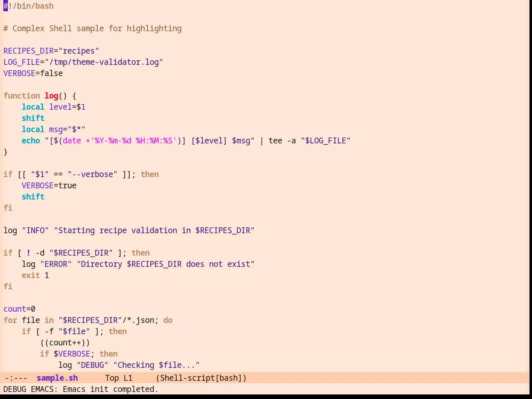Click the sample.sh buffer name in mode line
Viewport: 532px width, 399px height.
pos(57,378)
